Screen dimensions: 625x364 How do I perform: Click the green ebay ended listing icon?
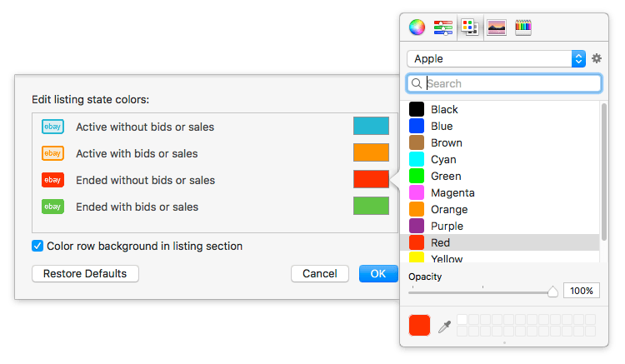coord(52,207)
